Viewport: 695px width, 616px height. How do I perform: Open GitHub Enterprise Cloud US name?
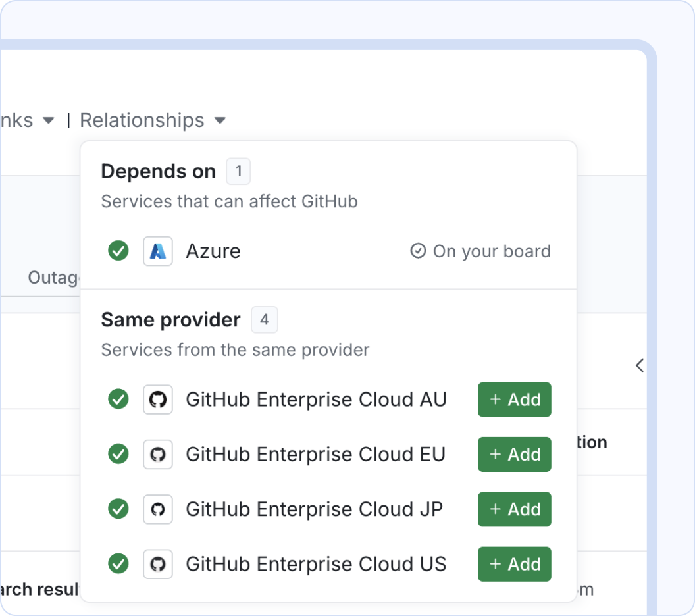(x=316, y=564)
